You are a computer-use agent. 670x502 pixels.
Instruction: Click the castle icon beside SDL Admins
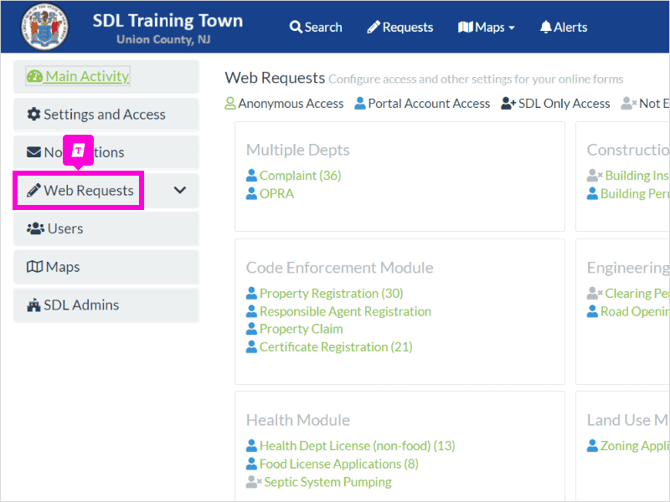34,305
